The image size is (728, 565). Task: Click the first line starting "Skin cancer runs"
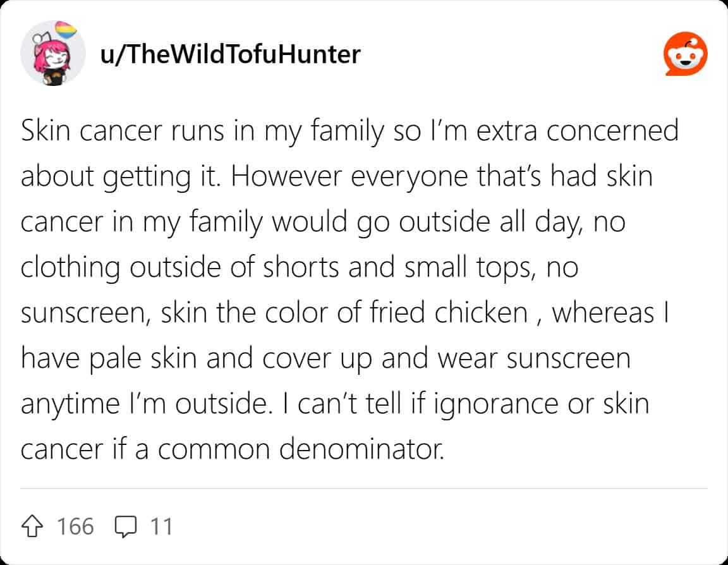point(349,131)
